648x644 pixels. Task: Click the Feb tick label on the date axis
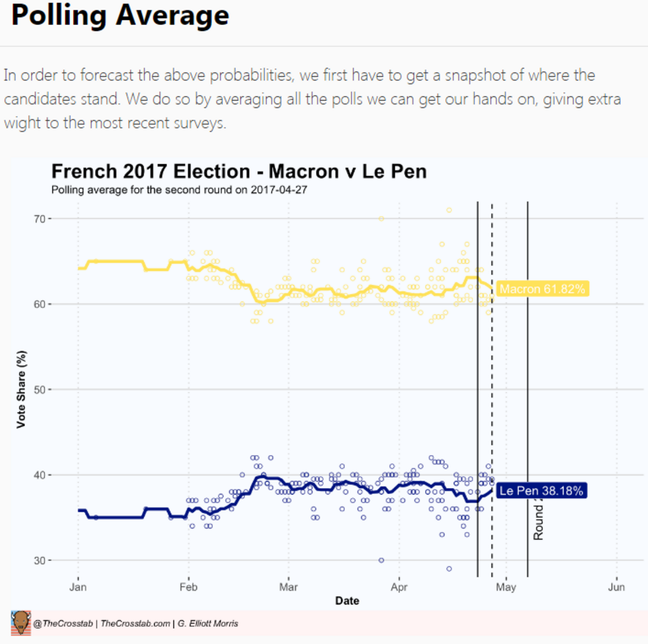click(x=189, y=587)
